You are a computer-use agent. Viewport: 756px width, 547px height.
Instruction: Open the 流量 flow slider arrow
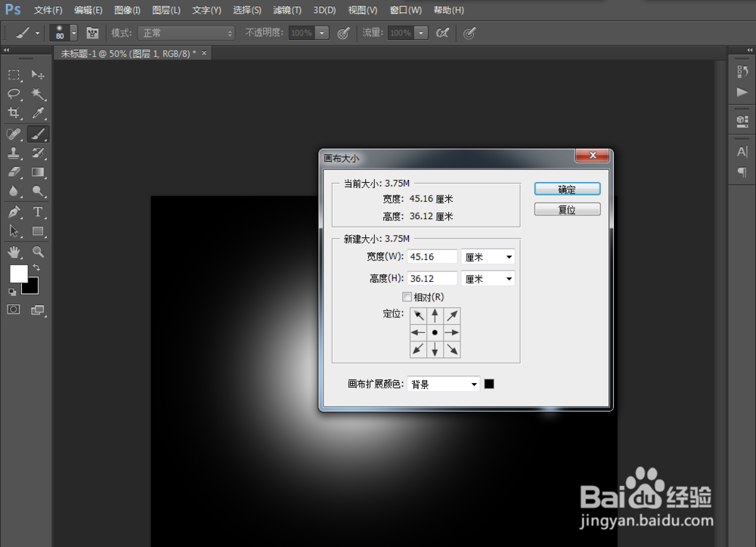coord(421,32)
